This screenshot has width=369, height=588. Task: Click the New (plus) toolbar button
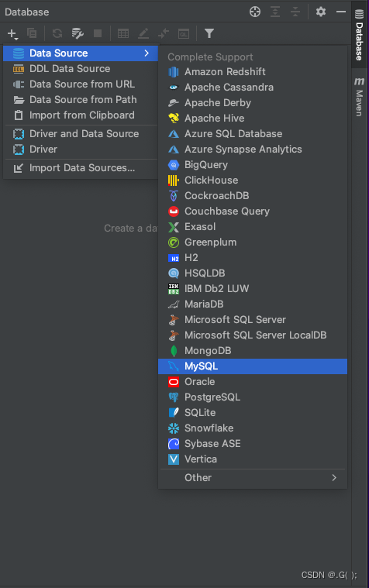12,34
